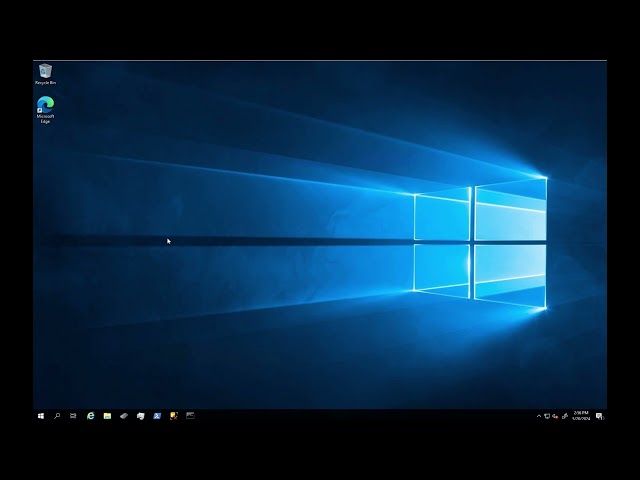Open taskbar search magnifier
This screenshot has height=480, width=640.
point(57,416)
